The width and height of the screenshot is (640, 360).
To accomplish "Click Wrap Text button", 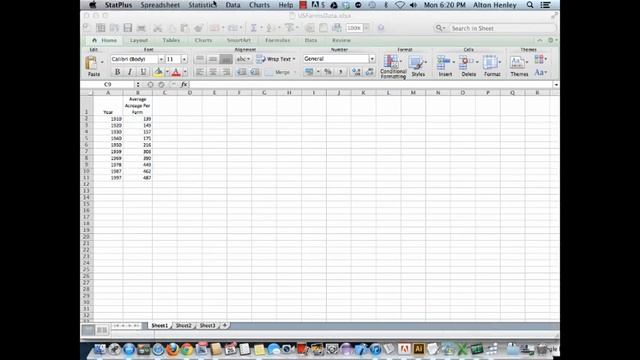I will [276, 59].
